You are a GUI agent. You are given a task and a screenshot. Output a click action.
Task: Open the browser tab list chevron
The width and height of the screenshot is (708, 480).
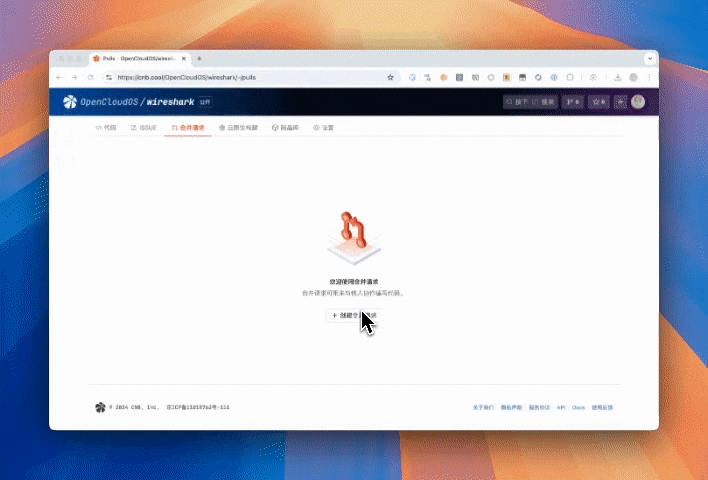point(649,59)
